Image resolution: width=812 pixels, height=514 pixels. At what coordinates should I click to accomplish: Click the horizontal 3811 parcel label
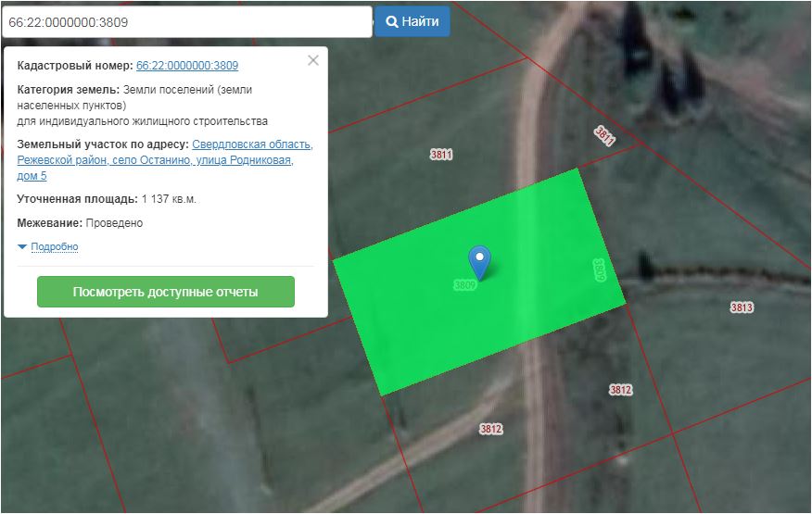coord(441,155)
